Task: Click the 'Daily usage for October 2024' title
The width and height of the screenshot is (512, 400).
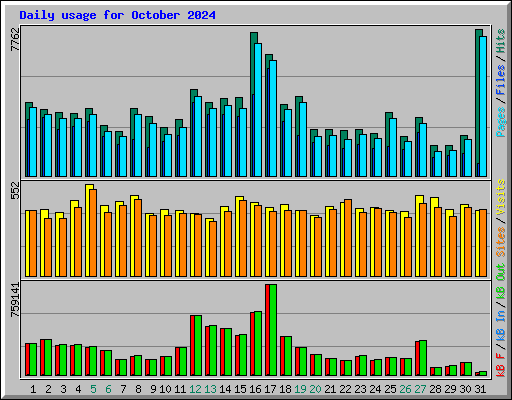Action: [117, 15]
